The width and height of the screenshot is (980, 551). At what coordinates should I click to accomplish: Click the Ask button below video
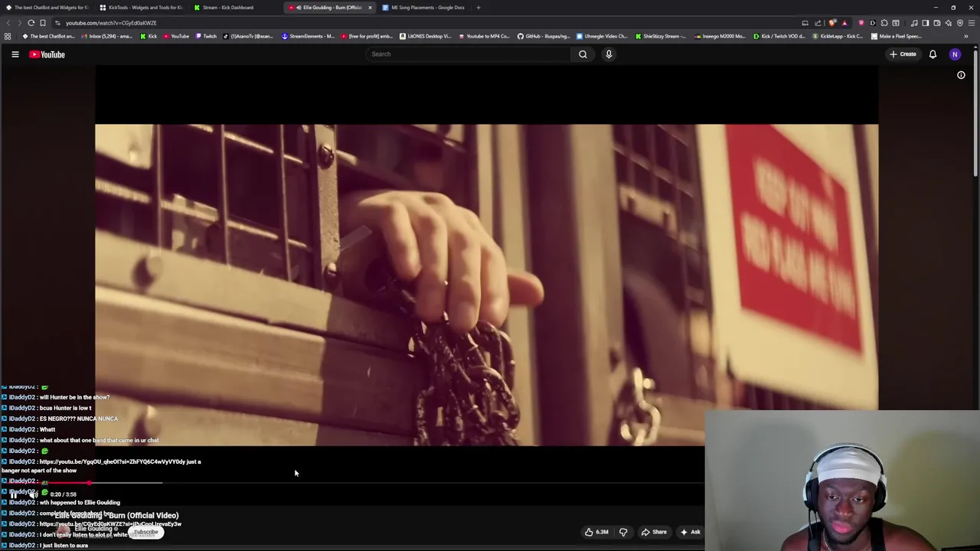(690, 532)
